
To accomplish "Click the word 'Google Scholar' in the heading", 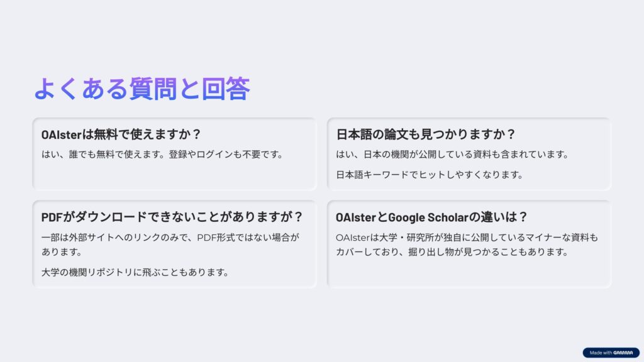I will pos(428,217).
